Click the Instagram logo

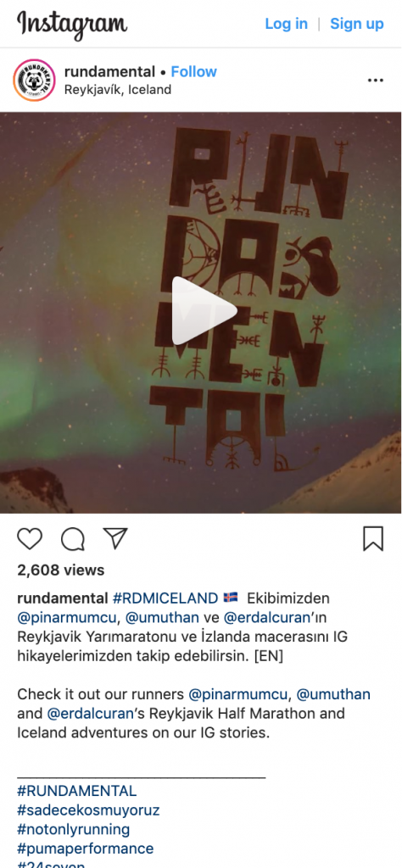pos(72,25)
